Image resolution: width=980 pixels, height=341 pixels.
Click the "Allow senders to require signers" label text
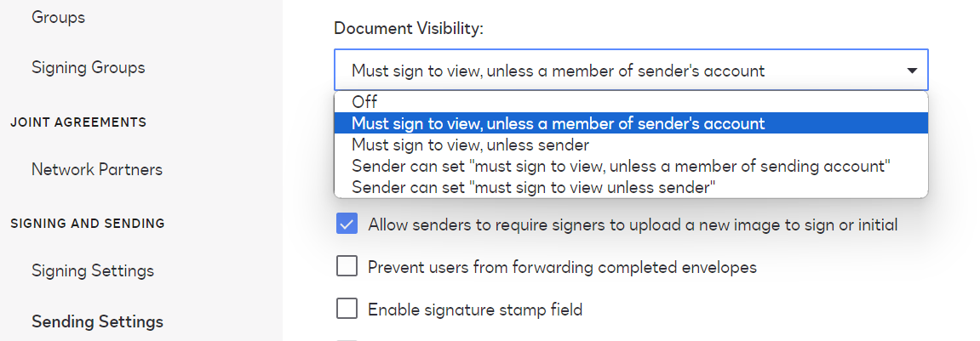(x=632, y=225)
